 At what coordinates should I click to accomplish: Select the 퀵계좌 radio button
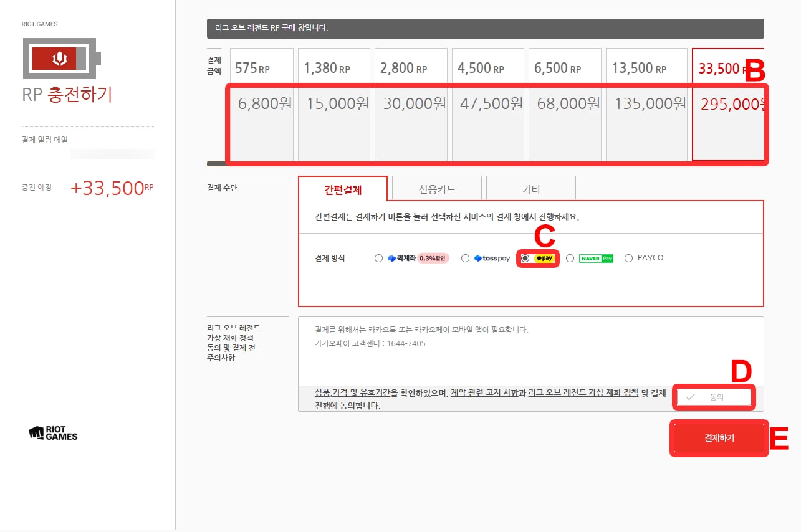tap(378, 258)
